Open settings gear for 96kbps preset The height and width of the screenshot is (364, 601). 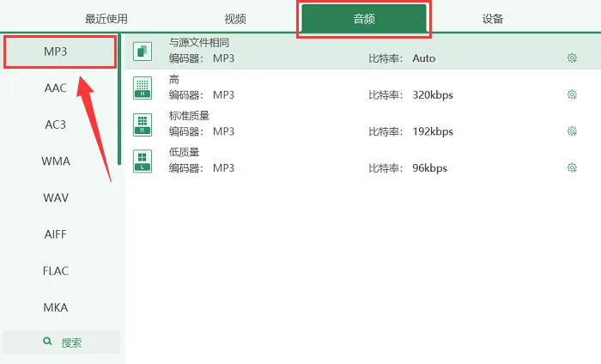point(572,167)
